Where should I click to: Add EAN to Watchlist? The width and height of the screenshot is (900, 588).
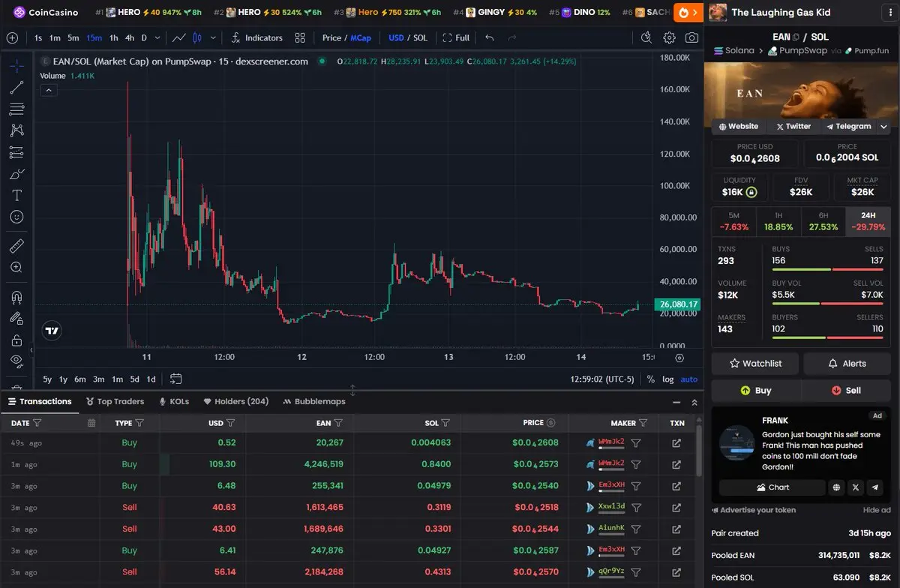coord(756,364)
